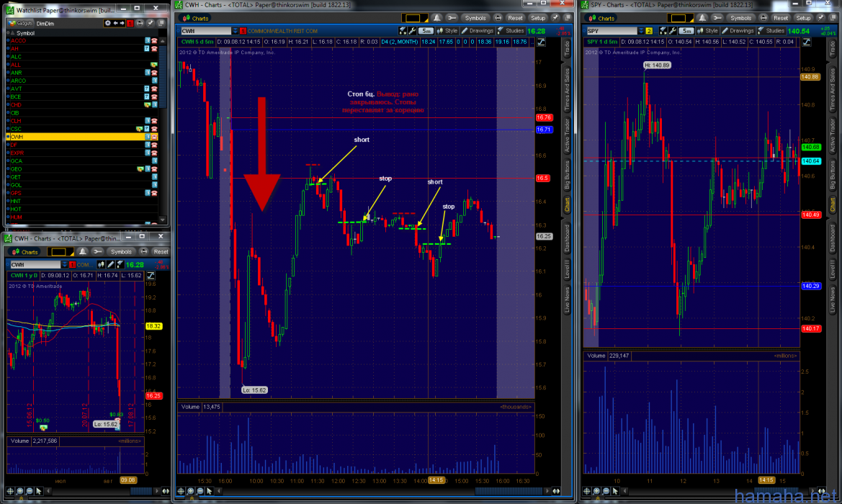The image size is (842, 504).
Task: Click the money icon on the ALL row
Action: pos(153,64)
